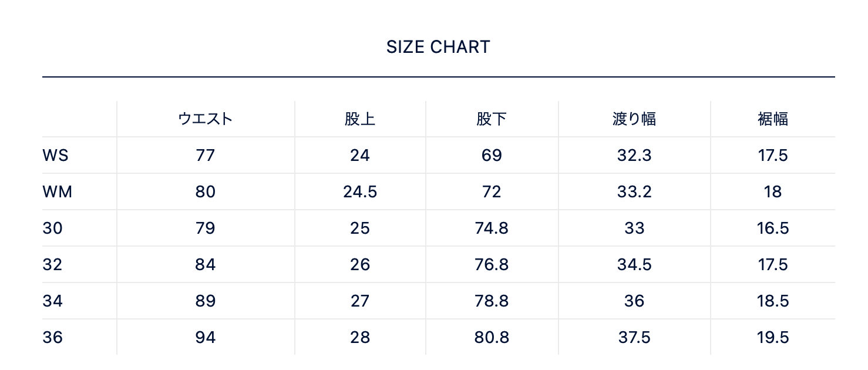Image resolution: width=868 pixels, height=370 pixels.
Task: Click size 30 inseam value 74.8
Action: [492, 228]
